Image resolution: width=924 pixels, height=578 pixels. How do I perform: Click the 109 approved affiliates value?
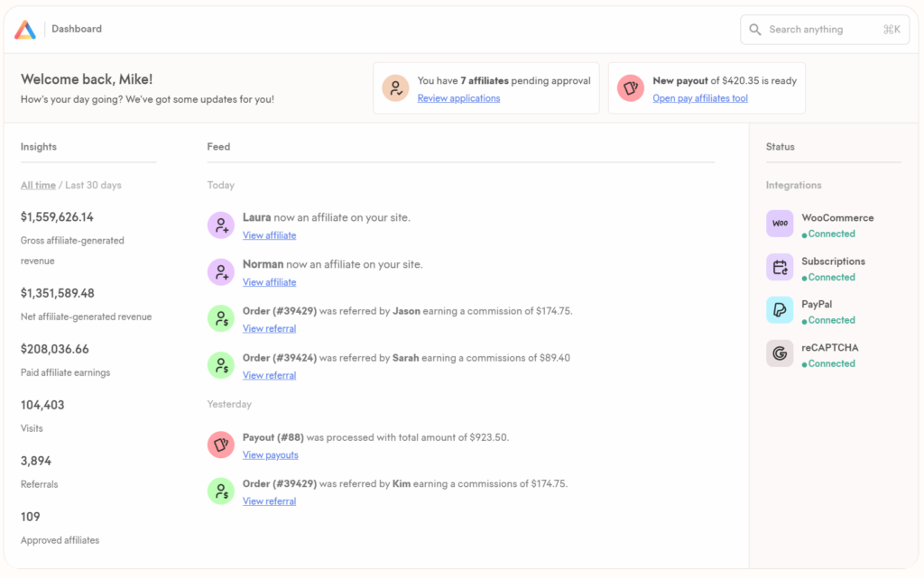point(31,517)
